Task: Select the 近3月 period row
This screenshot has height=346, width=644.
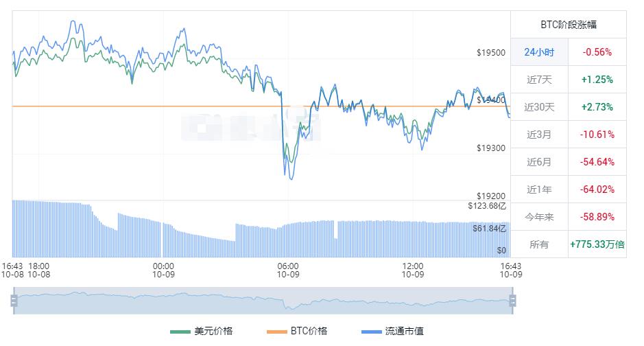Action: pyautogui.click(x=539, y=135)
